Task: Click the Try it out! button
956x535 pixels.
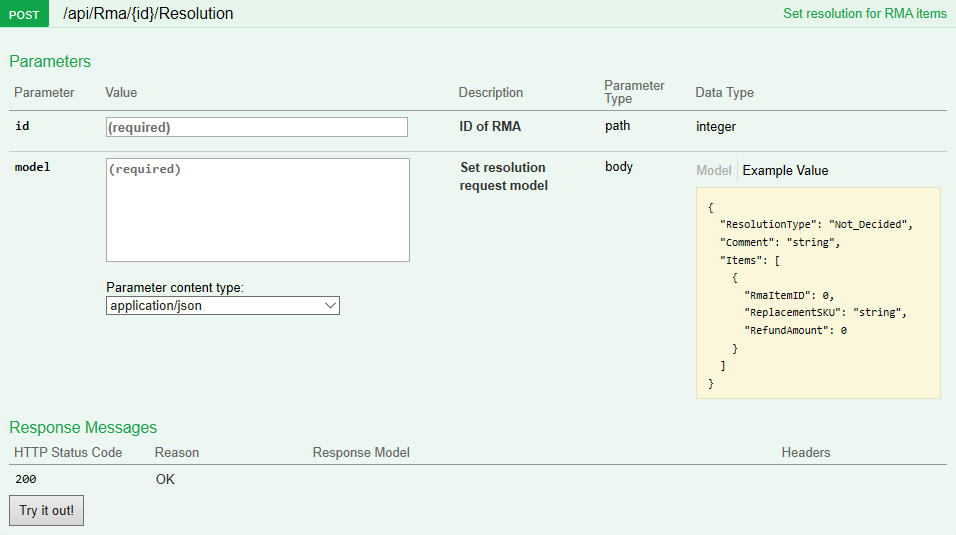Action: click(46, 511)
